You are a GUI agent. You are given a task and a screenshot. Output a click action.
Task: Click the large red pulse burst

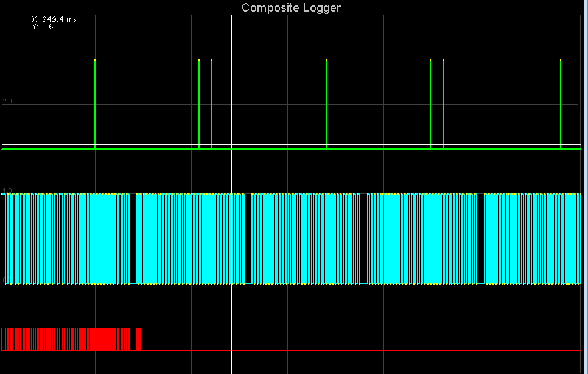[x=66, y=339]
